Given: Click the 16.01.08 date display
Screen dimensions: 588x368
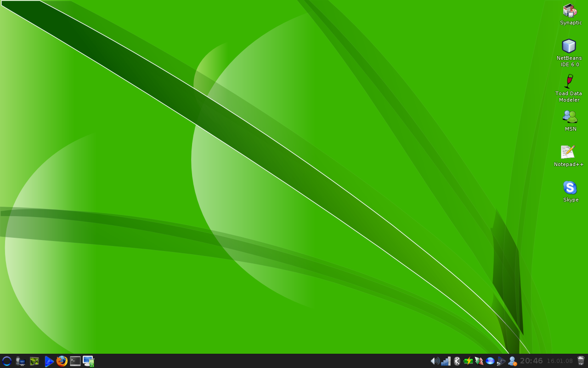Looking at the screenshot, I should pos(560,361).
